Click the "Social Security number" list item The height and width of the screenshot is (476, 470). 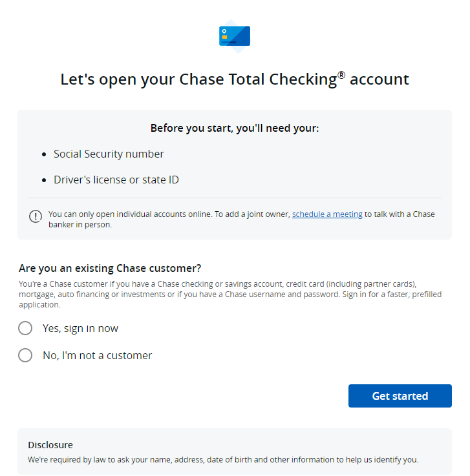pyautogui.click(x=109, y=154)
